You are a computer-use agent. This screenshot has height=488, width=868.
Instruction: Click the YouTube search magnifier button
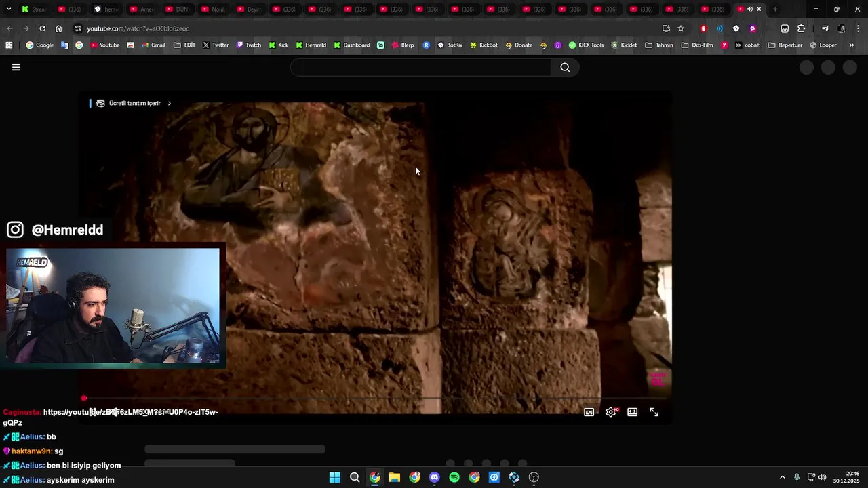coord(565,67)
